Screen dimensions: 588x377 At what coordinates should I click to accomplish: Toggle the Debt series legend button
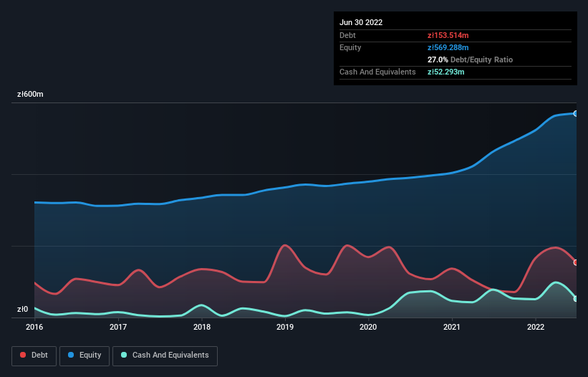[34, 355]
